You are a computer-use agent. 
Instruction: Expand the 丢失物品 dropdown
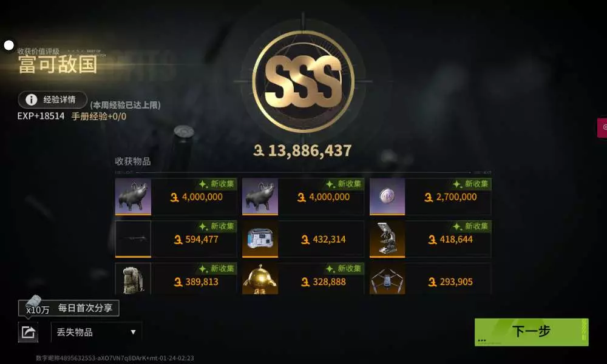coord(96,332)
